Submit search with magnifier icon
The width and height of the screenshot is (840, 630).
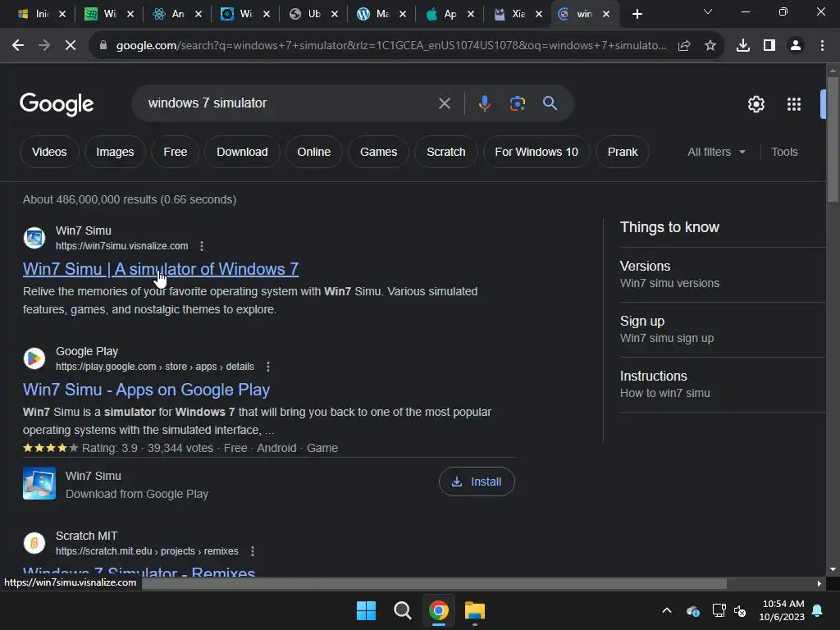coord(550,103)
